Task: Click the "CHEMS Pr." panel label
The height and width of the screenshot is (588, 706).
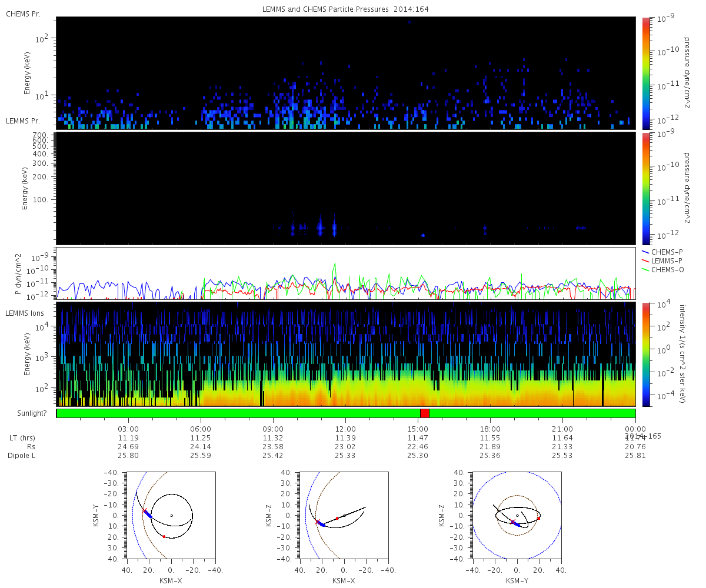Action: 23,14
